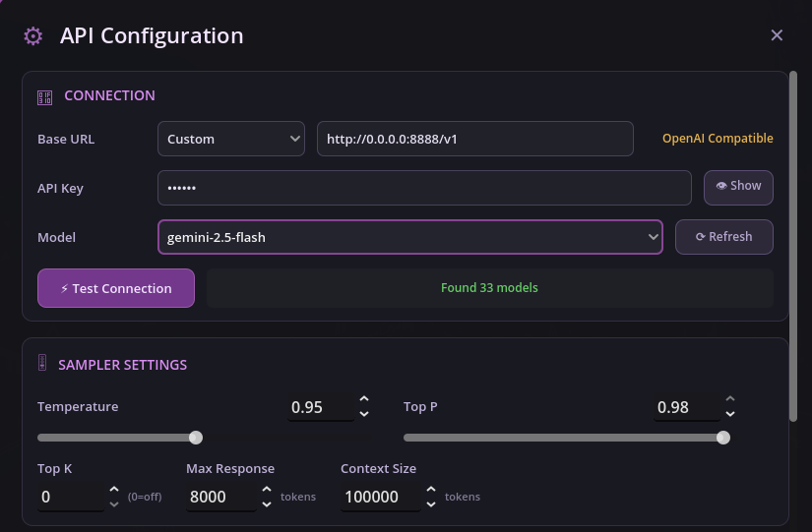Viewport: 812px width, 532px height.
Task: Click the Temperature value field
Action: (321, 407)
